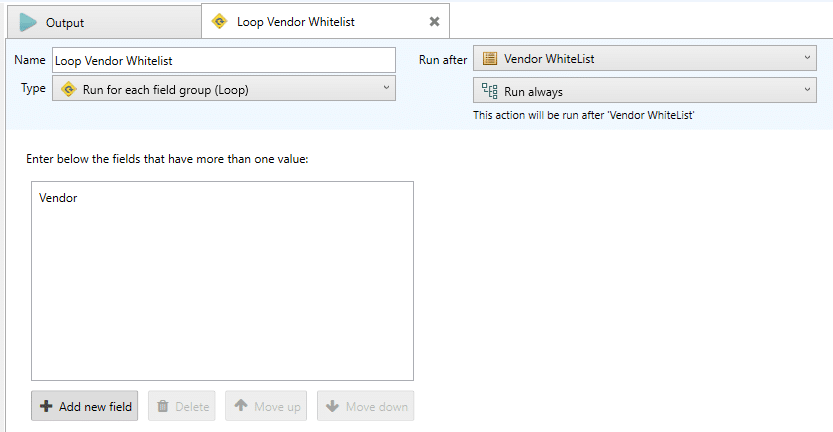Close the Loop Vendor Whitelist tab
833x432 pixels.
[435, 22]
